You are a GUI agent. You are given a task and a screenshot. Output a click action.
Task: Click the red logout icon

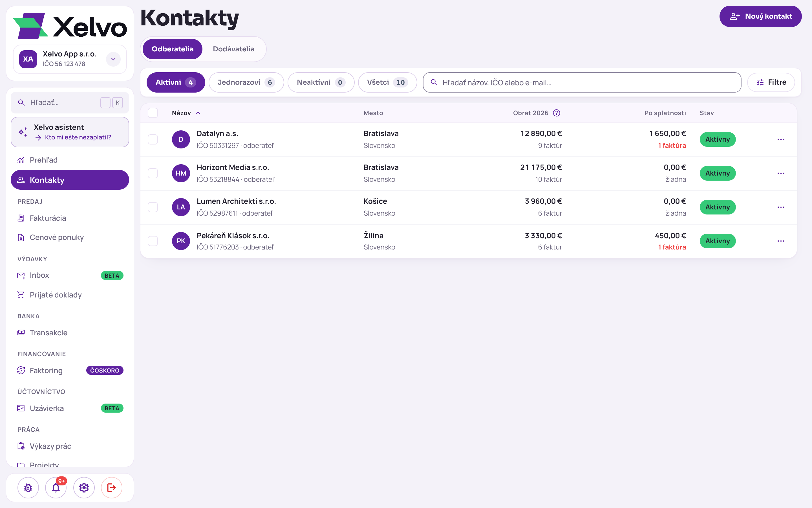(x=112, y=487)
